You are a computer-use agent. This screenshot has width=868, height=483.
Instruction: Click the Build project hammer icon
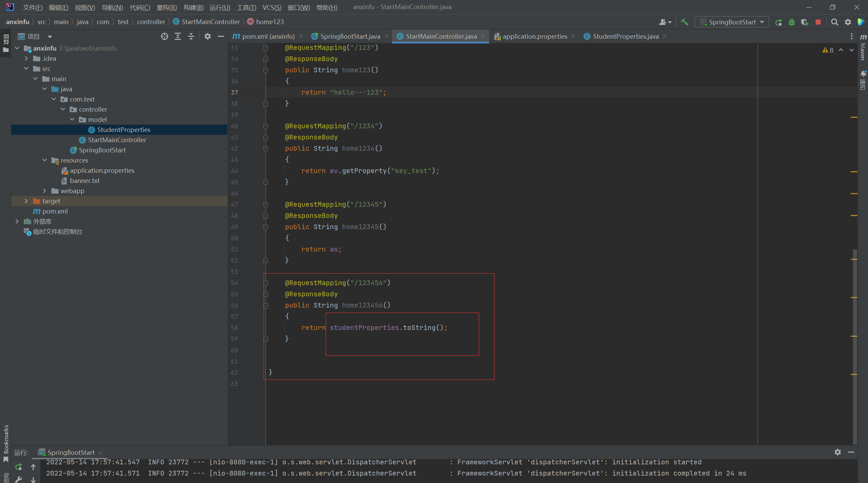[x=684, y=22]
